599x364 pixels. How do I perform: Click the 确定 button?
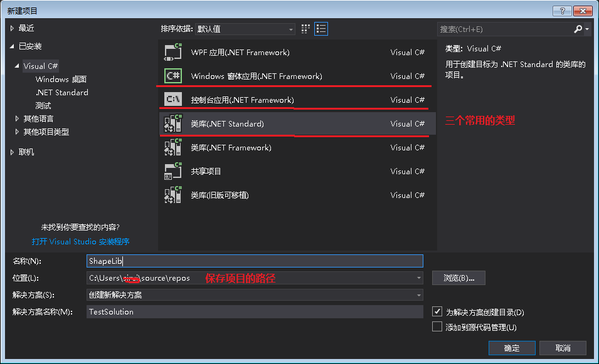pyautogui.click(x=512, y=348)
